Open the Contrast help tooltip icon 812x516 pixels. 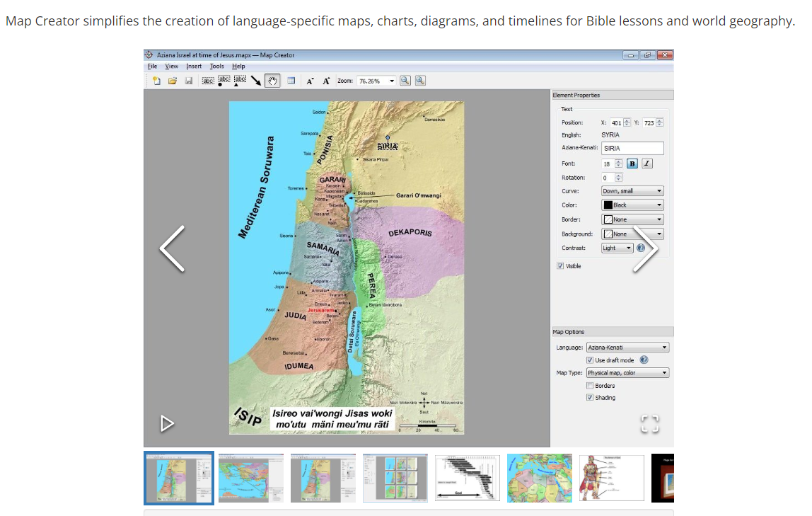click(642, 248)
